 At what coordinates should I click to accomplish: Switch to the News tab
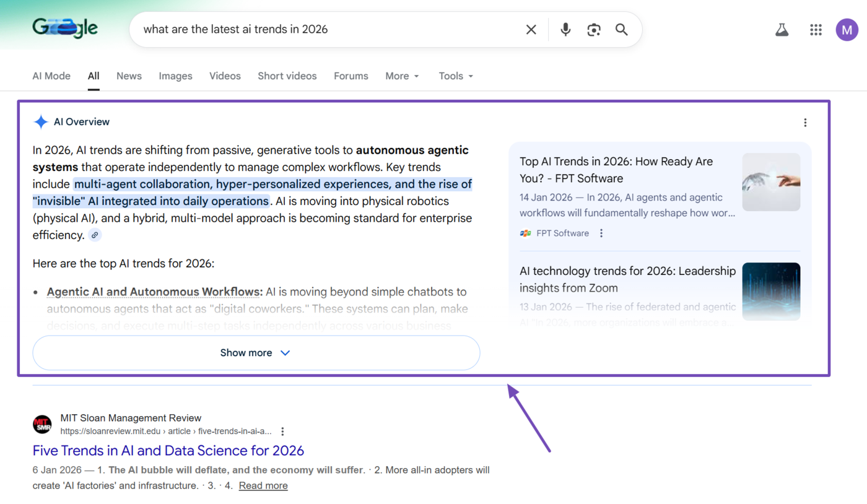[x=129, y=76]
